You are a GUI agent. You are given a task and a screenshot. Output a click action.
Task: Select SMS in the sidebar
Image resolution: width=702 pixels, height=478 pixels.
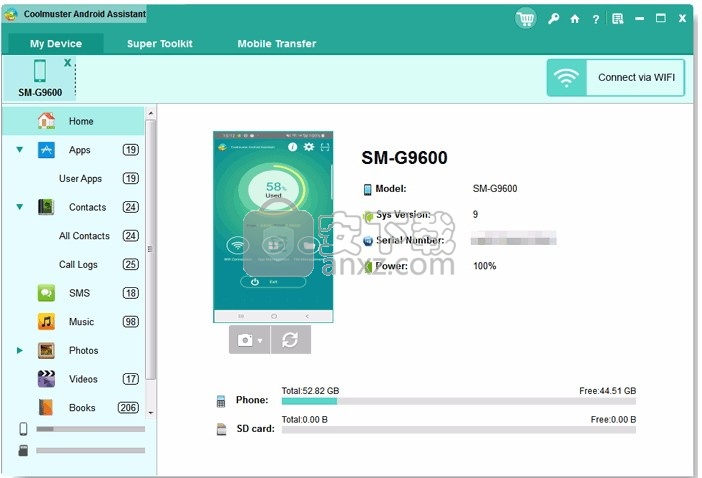[79, 293]
